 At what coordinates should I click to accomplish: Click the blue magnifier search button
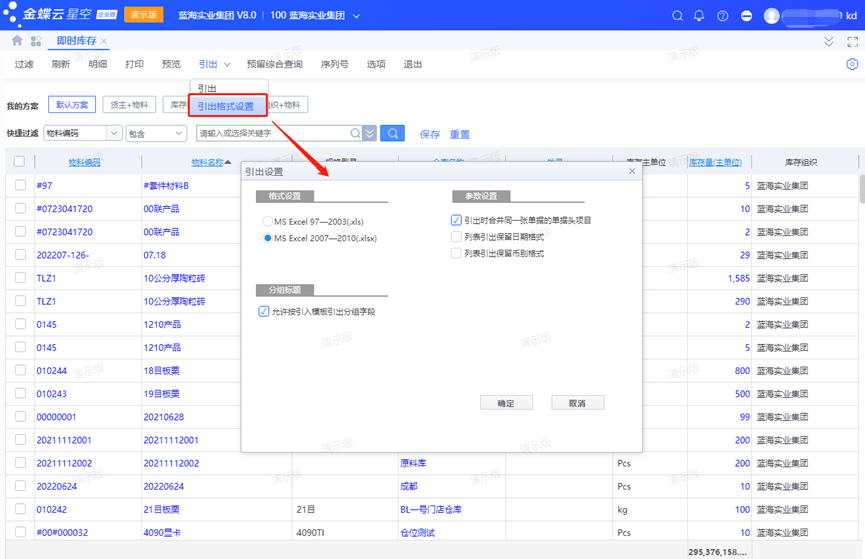coord(392,133)
